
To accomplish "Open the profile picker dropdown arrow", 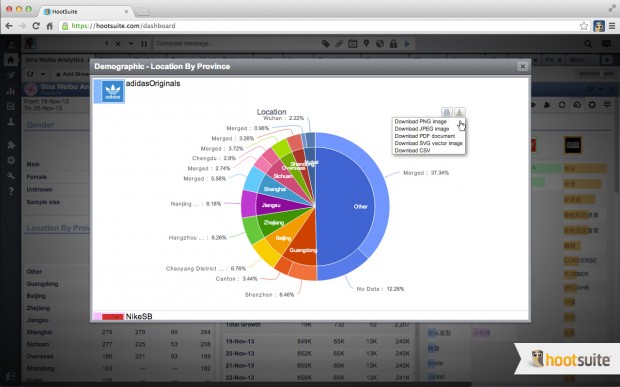I will (131, 44).
